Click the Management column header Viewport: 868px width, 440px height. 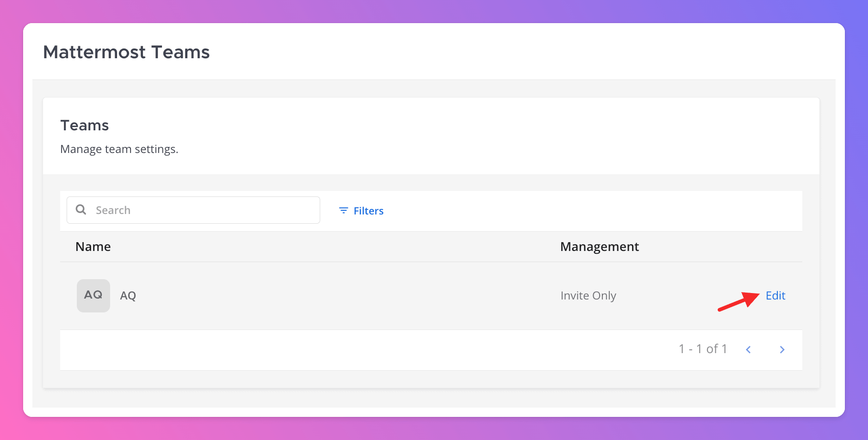point(599,247)
